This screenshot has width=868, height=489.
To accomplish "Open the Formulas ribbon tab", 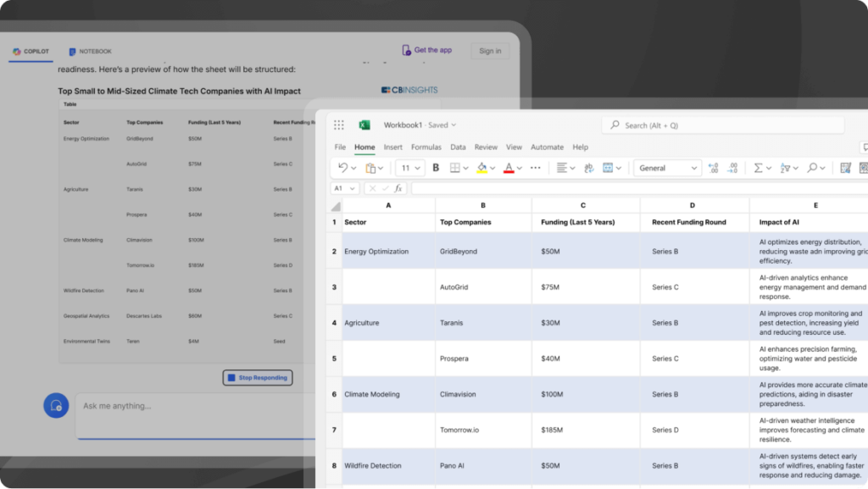I will pyautogui.click(x=426, y=147).
